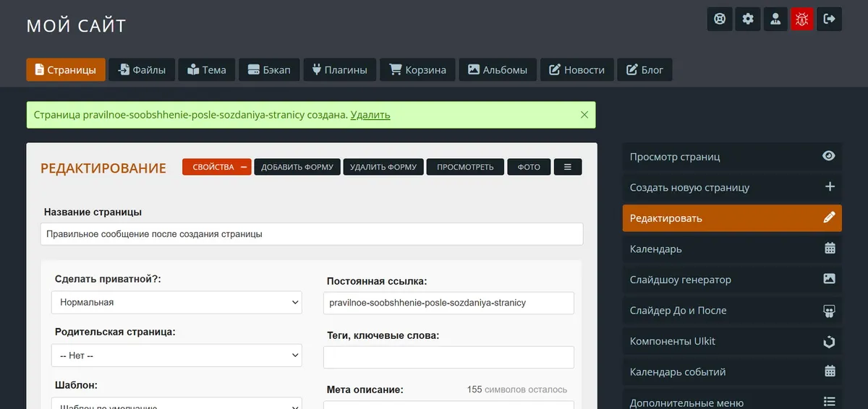Screen dimensions: 868x409
Task: Focus the Постоянная ссылка field
Action: click(x=448, y=303)
